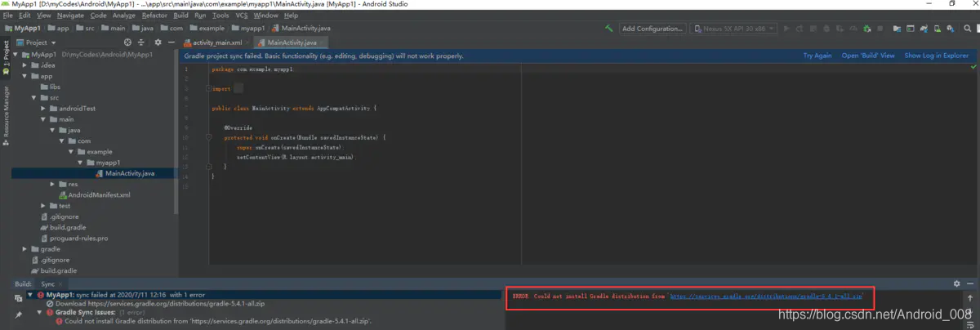Expand the res folder
Viewport: 980px width, 330px height.
click(x=52, y=184)
